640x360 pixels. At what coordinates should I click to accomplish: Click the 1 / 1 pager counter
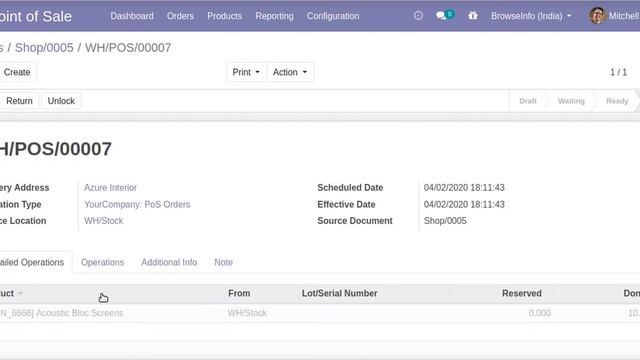(618, 72)
